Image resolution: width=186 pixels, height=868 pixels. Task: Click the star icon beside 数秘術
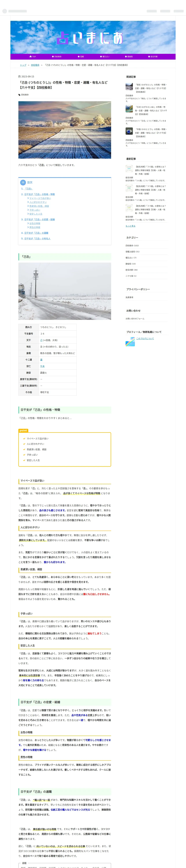pos(126,57)
